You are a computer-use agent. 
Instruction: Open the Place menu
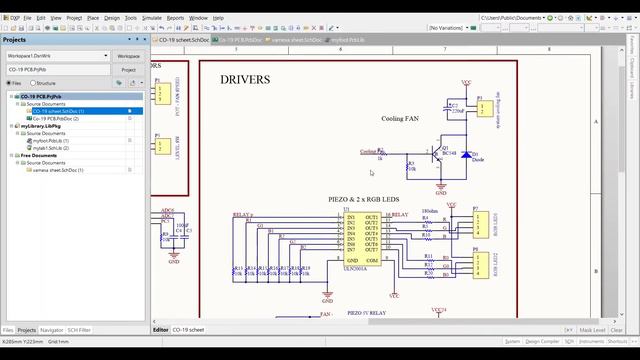click(93, 18)
